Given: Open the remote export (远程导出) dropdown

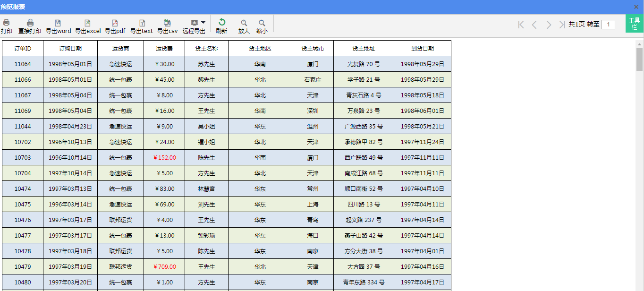Looking at the screenshot, I should (203, 22).
